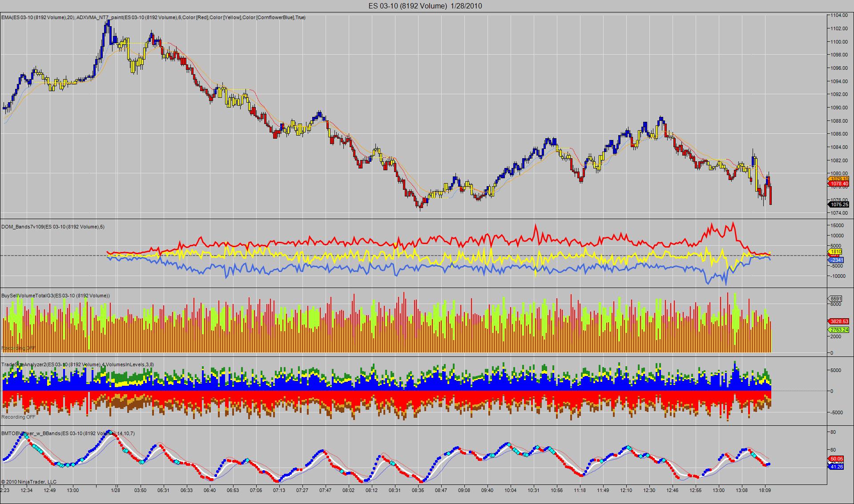Click the 05:31 time axis label
This screenshot has width=854, height=504.
(x=163, y=491)
